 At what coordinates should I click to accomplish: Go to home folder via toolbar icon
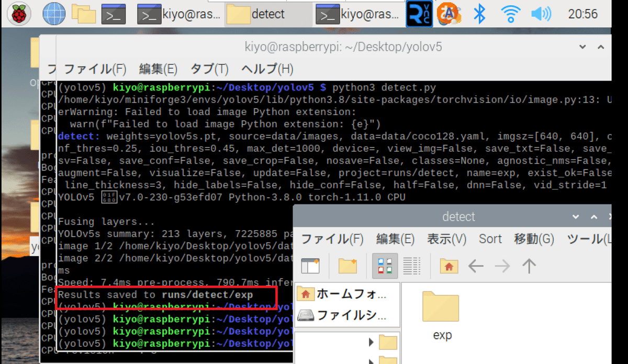[448, 266]
